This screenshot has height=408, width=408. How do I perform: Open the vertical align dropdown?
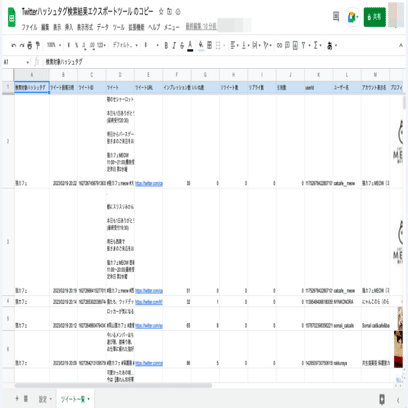[245, 45]
